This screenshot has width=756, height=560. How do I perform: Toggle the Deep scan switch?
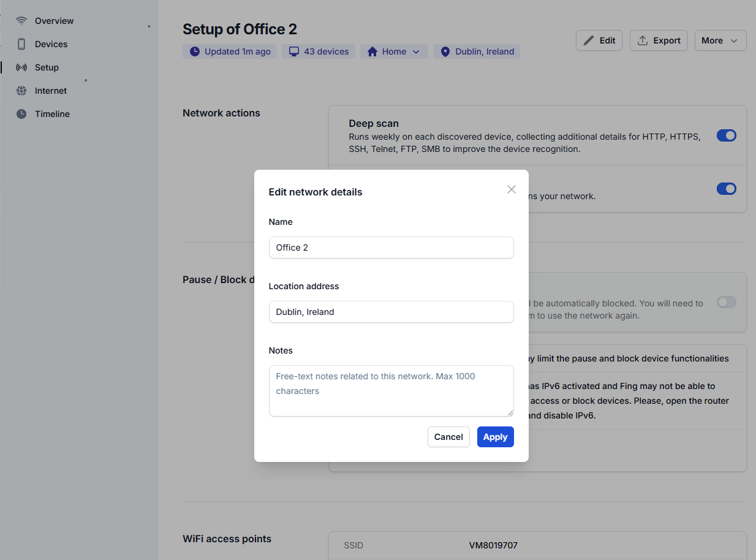click(726, 135)
